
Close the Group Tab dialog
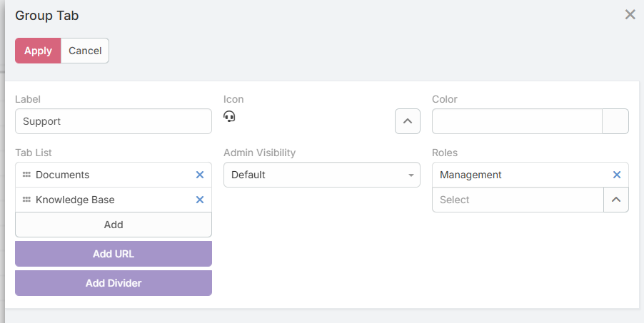pos(630,15)
